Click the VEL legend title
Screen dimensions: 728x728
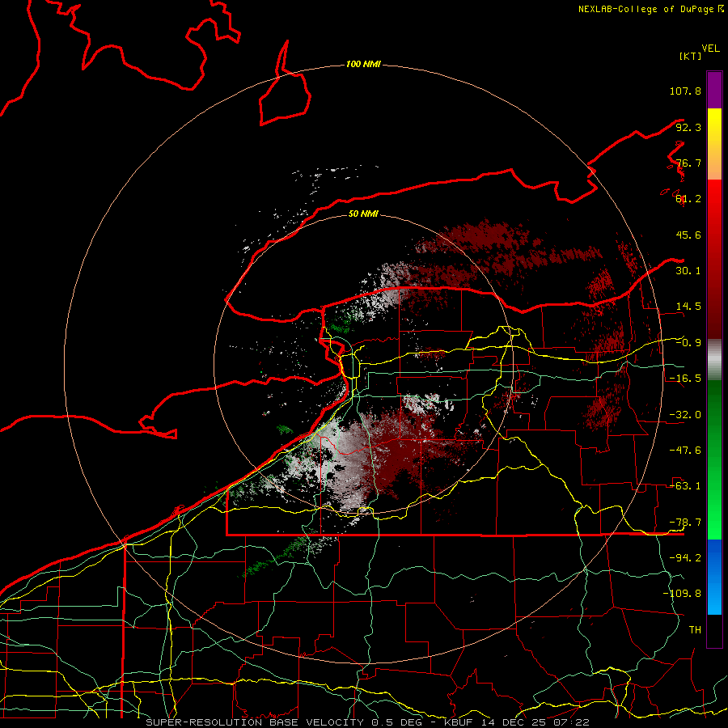pyautogui.click(x=710, y=49)
